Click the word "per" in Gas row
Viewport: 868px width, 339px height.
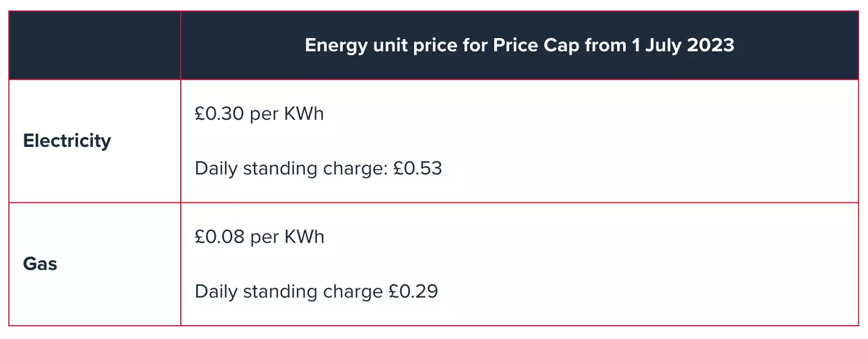point(263,237)
